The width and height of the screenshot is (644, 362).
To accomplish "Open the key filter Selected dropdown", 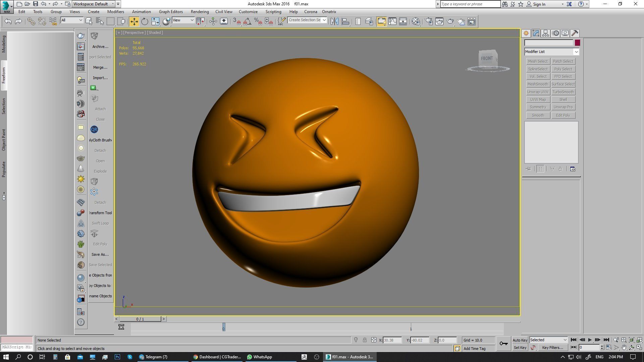I will pyautogui.click(x=548, y=340).
